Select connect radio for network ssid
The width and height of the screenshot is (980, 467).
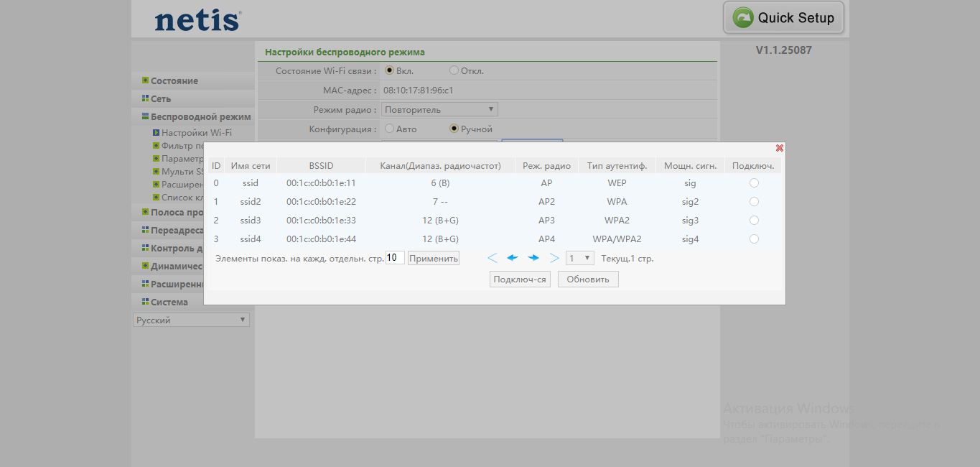tap(754, 183)
